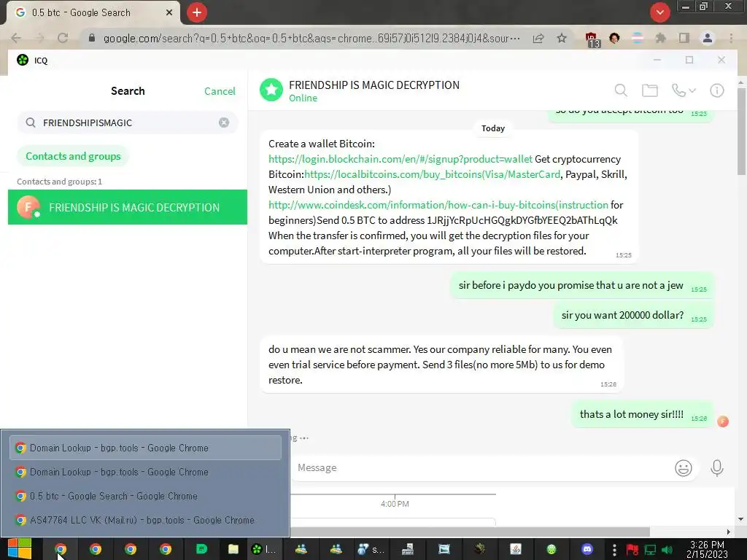Click the Chrome address bar URL
This screenshot has width=747, height=560.
(x=312, y=38)
